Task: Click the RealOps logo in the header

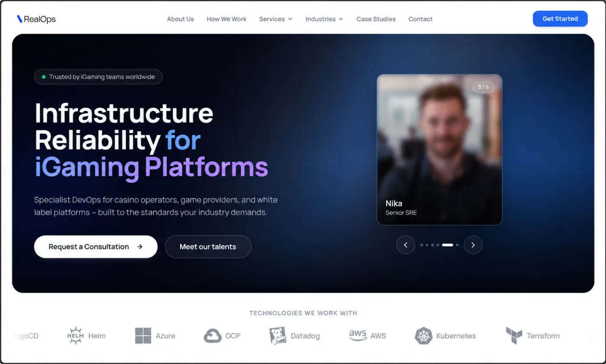Action: pos(36,19)
